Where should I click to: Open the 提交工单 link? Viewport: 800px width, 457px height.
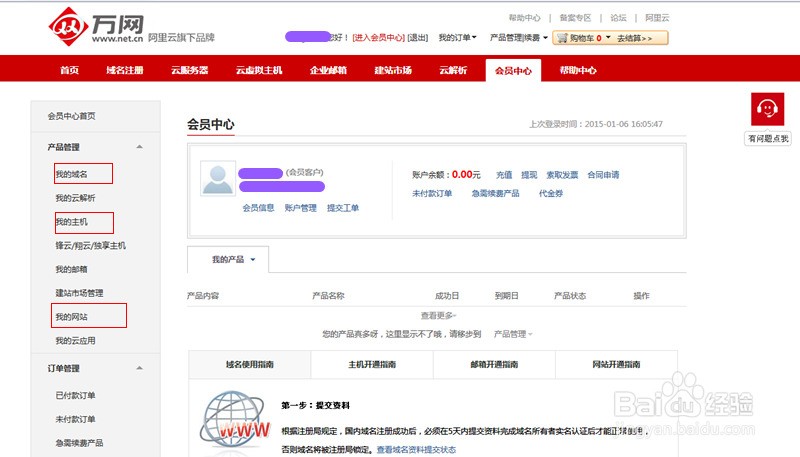tap(343, 208)
